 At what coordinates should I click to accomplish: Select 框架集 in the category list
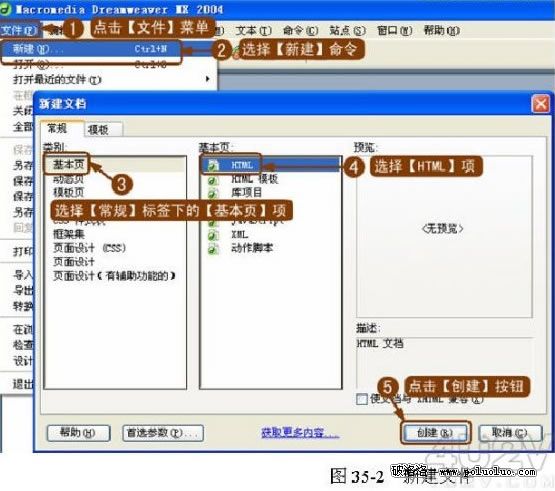pos(69,234)
